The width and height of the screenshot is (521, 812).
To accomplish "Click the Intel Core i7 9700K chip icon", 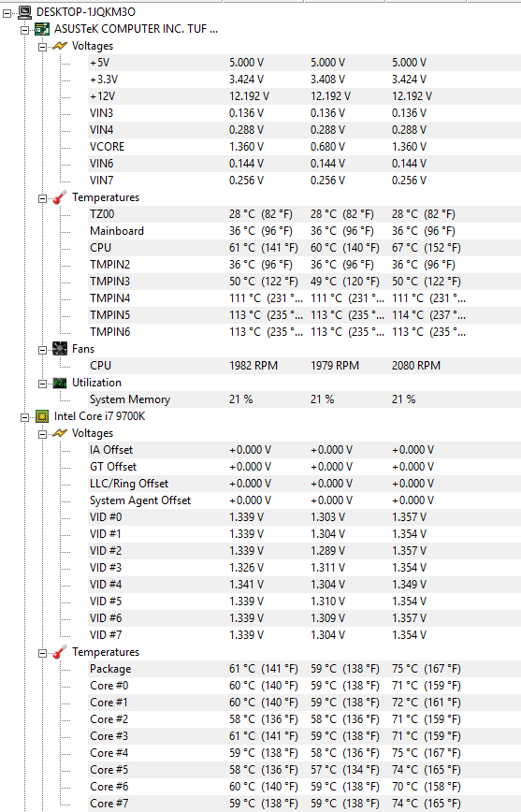I will [x=42, y=416].
